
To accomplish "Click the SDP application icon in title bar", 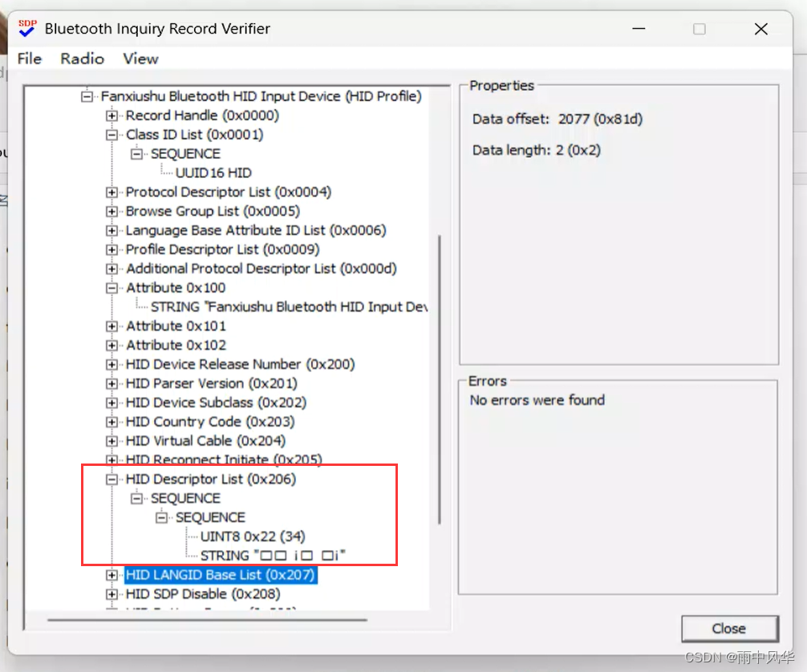I will point(26,28).
